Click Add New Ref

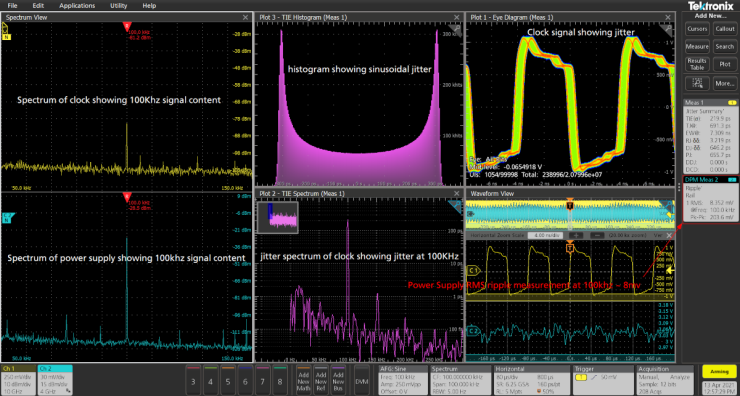point(321,380)
